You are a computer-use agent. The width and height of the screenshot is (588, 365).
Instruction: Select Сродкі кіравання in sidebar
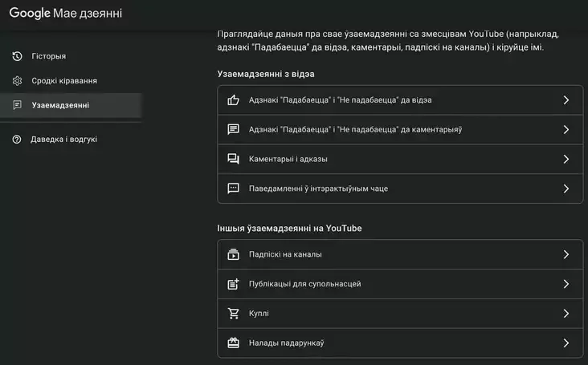click(x=64, y=81)
